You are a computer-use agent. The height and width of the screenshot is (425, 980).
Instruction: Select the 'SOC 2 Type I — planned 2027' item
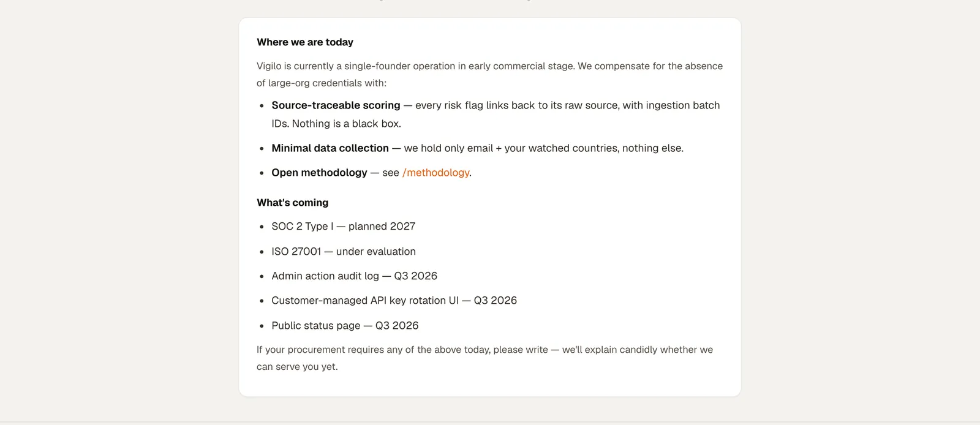pos(343,227)
